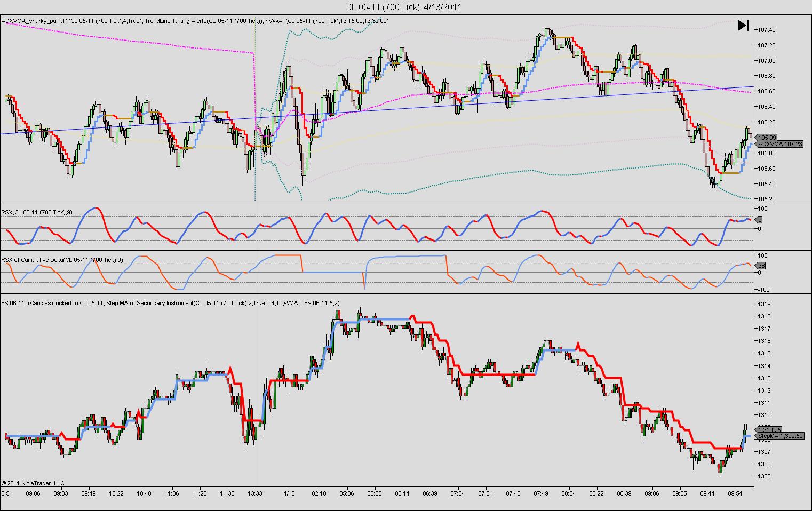The width and height of the screenshot is (812, 511).
Task: Click the 09:49 time axis label
Action: pos(89,493)
